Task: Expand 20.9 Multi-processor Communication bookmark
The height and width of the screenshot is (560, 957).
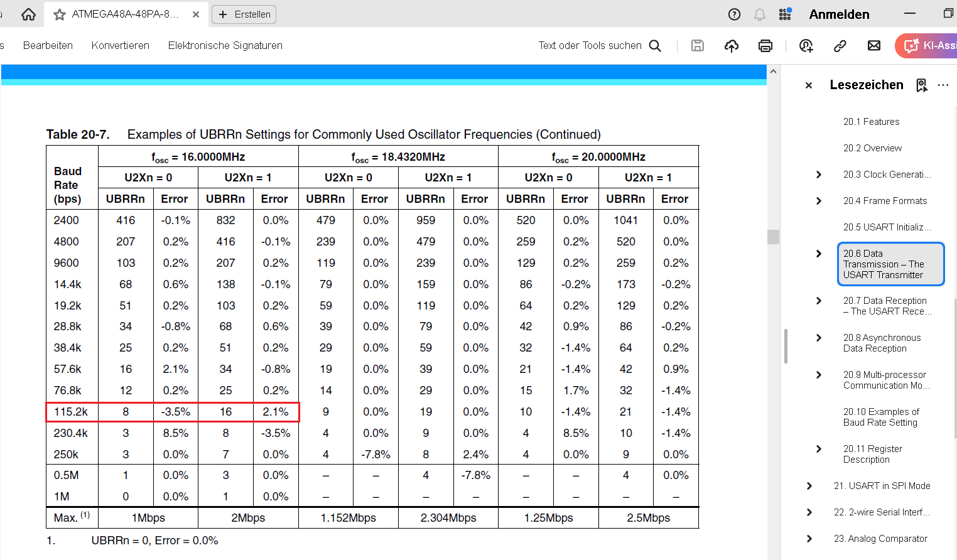Action: (x=819, y=375)
